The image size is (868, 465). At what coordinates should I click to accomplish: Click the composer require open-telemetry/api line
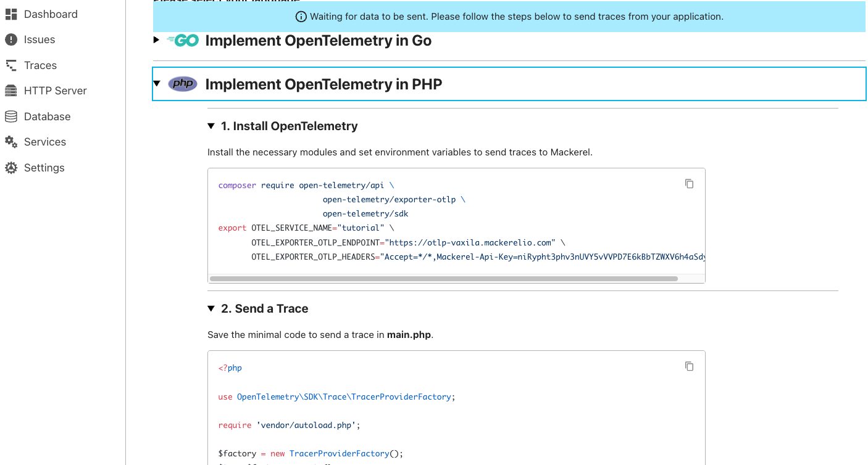[x=306, y=186]
